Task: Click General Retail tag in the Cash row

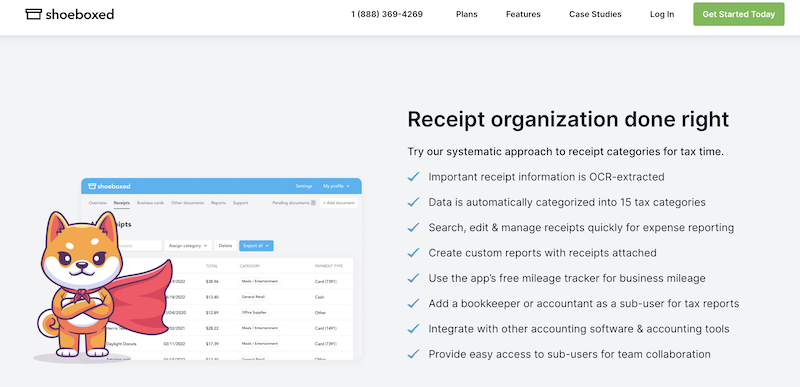Action: click(253, 297)
